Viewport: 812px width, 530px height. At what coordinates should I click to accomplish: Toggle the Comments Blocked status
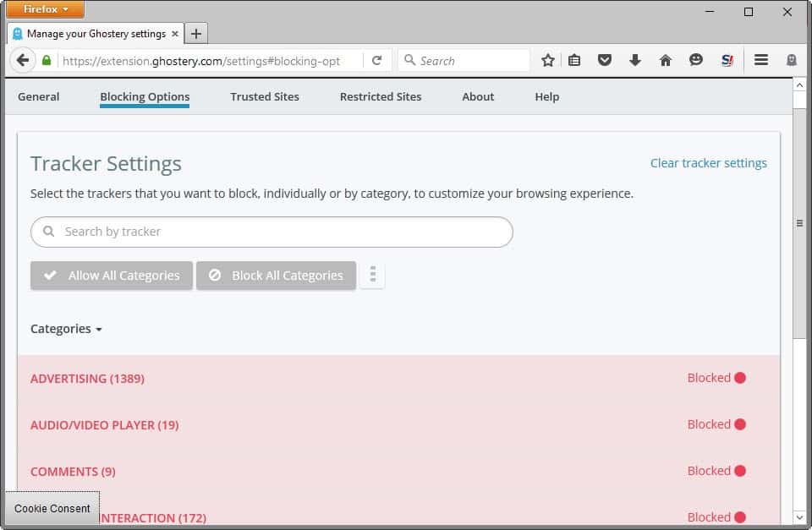click(x=716, y=471)
